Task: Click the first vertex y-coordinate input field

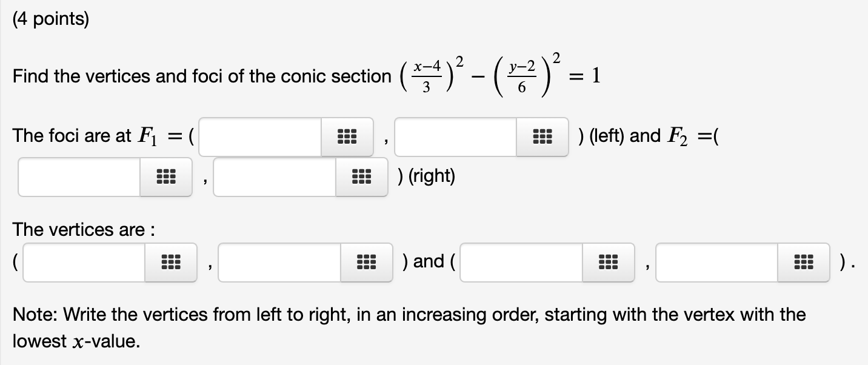Action: [279, 263]
